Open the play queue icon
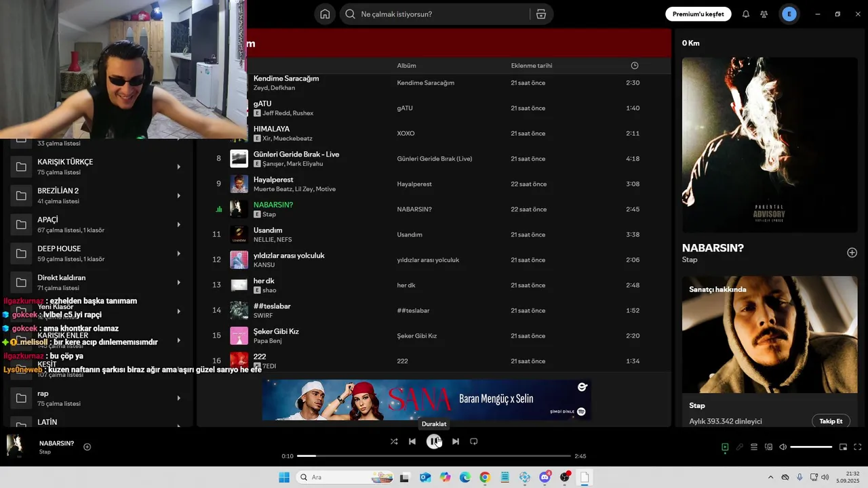Viewport: 868px width, 488px height. [754, 447]
